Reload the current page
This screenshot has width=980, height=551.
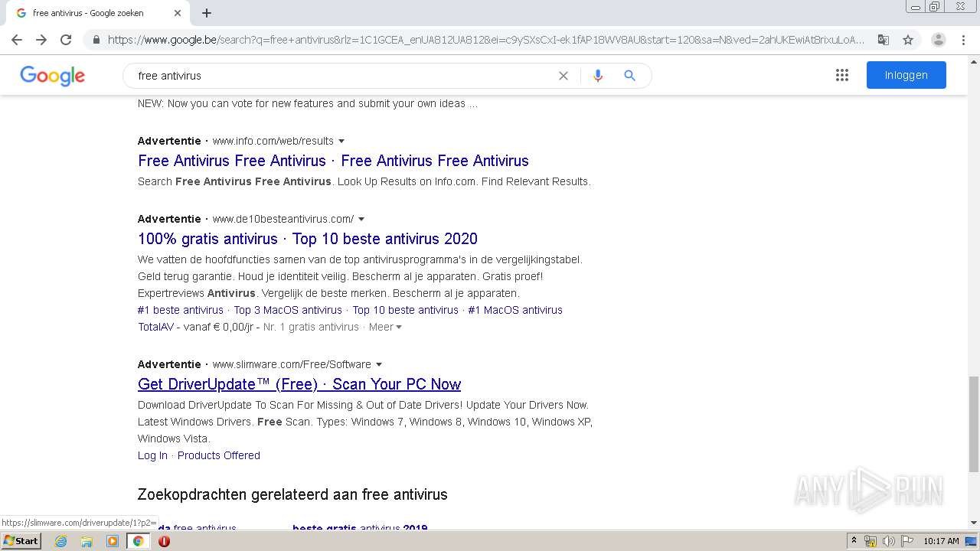66,40
